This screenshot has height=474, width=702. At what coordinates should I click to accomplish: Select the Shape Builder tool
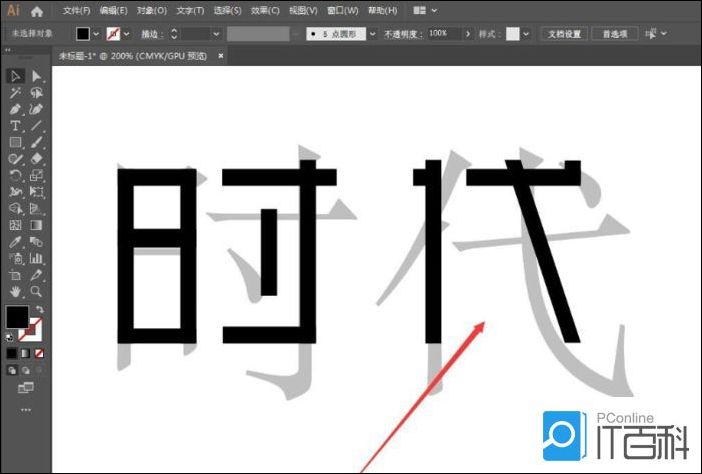tap(15, 209)
